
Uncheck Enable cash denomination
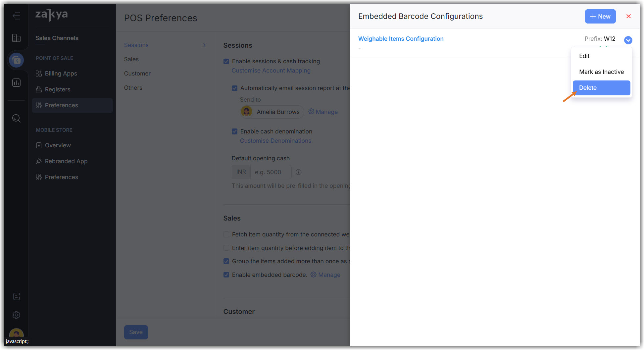click(235, 131)
